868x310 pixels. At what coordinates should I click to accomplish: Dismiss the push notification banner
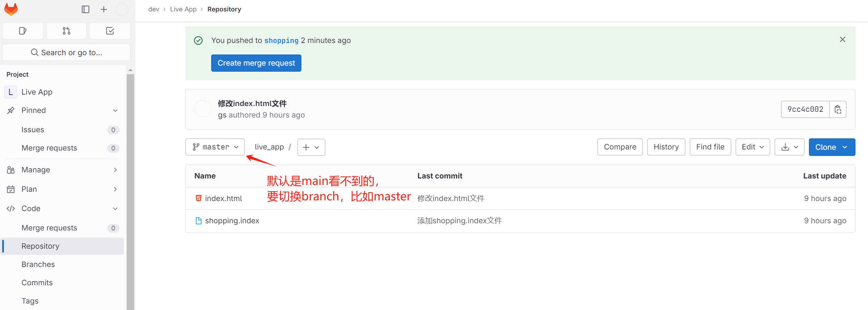(x=843, y=39)
